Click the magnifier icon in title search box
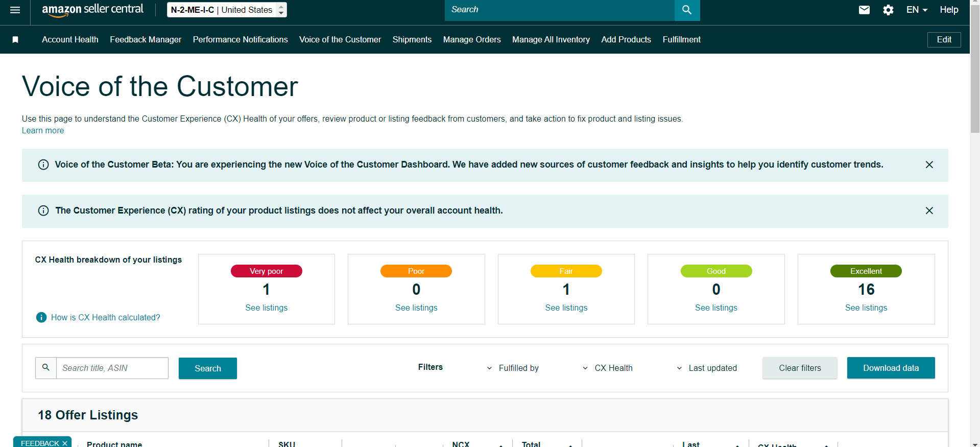The height and width of the screenshot is (447, 980). [46, 368]
